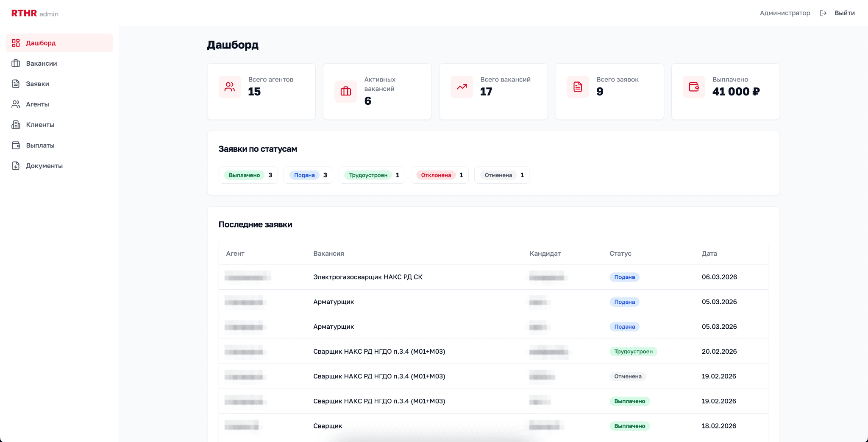The width and height of the screenshot is (868, 442).
Task: Open the Вакансии menu item
Action: tap(42, 63)
